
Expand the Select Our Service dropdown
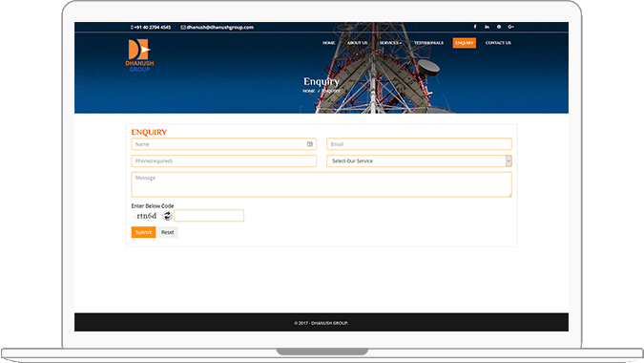[419, 160]
